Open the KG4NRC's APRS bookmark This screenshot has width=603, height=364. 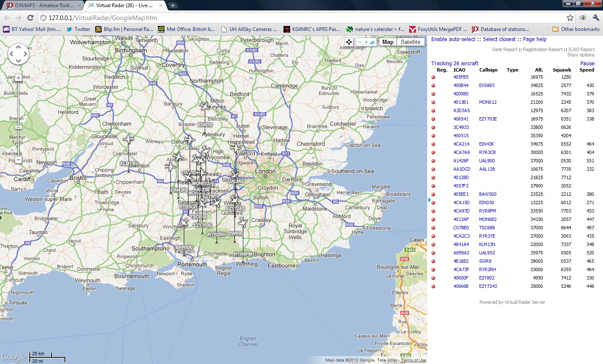click(x=312, y=29)
